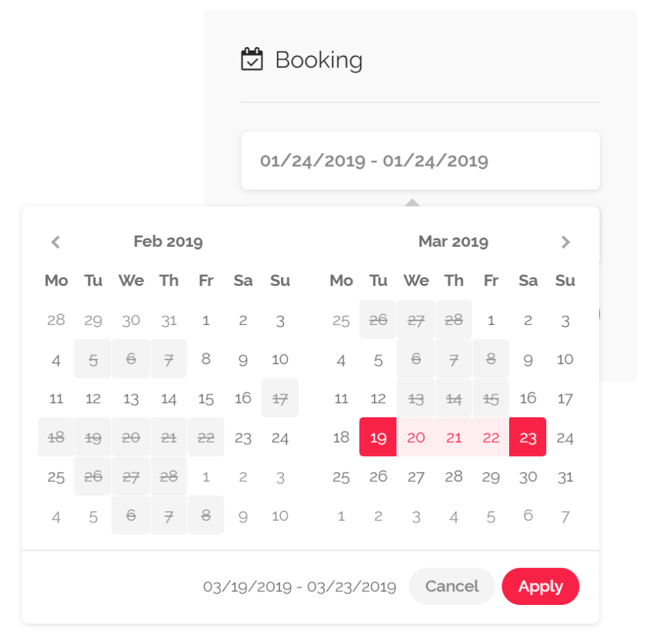
Task: Select March 23 end date
Action: click(x=528, y=437)
